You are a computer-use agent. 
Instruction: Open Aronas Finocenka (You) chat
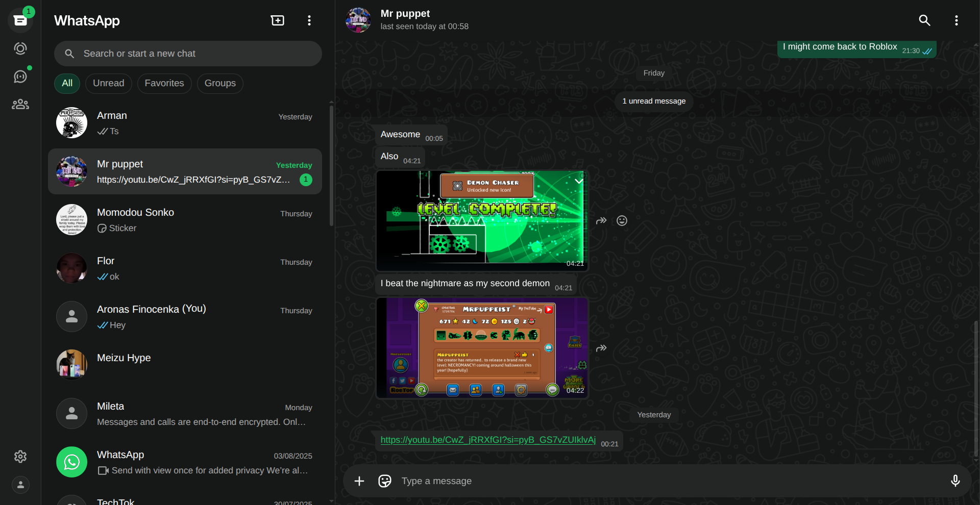(185, 317)
